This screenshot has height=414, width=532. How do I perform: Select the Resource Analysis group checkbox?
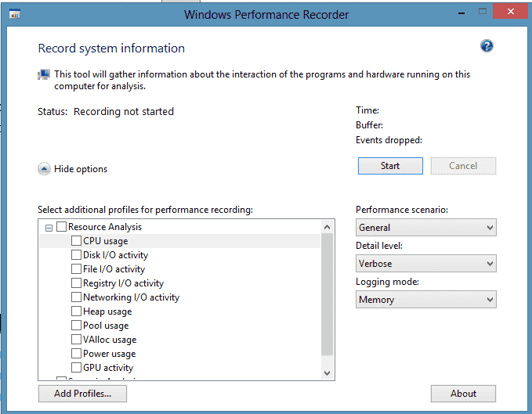pyautogui.click(x=62, y=227)
